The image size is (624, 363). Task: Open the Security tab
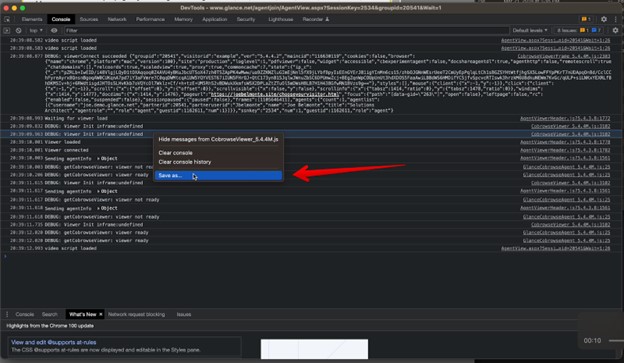tap(246, 19)
